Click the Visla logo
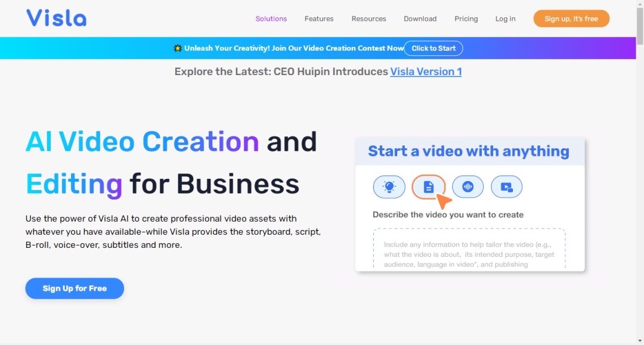Image resolution: width=644 pixels, height=345 pixels. coord(56,18)
